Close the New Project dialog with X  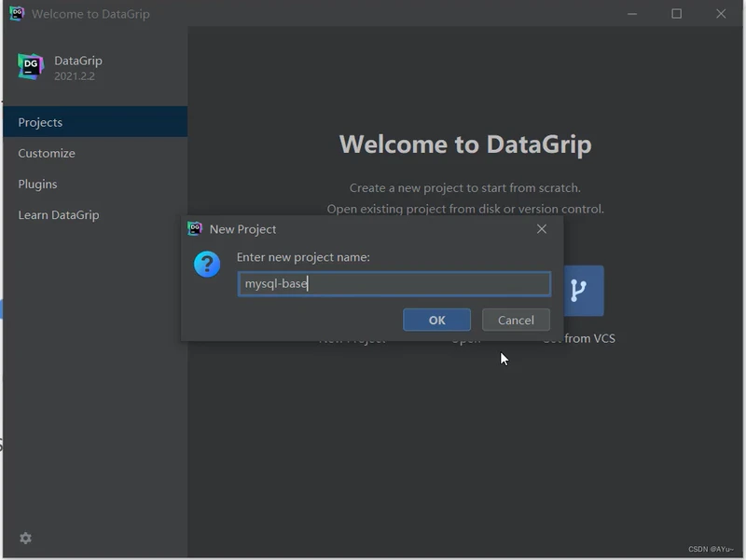click(542, 229)
